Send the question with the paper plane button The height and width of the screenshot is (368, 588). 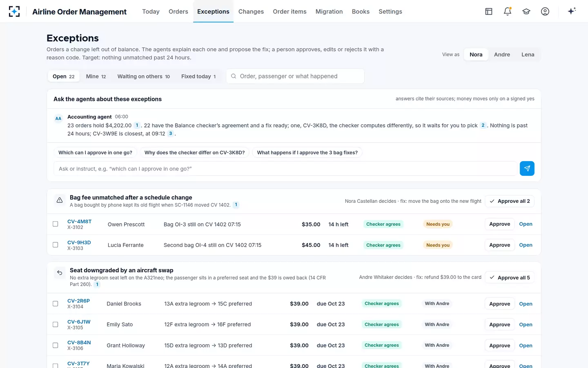(527, 168)
